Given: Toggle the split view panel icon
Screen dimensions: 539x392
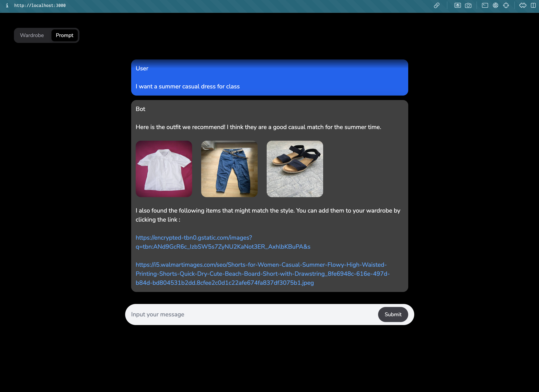Looking at the screenshot, I should click(533, 5).
